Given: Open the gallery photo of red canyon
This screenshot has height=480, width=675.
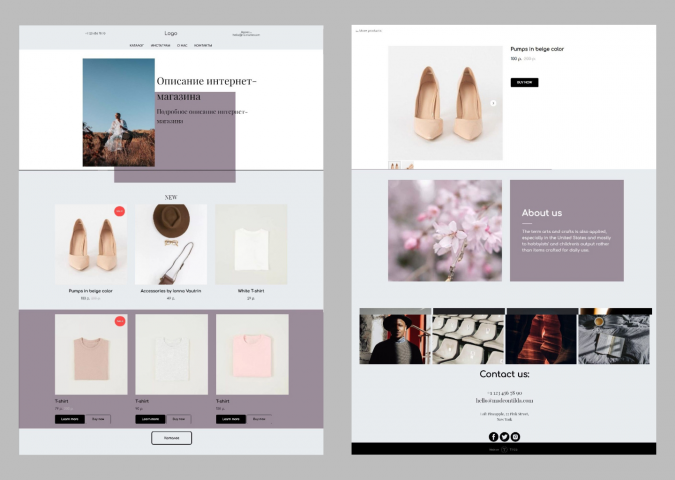Looking at the screenshot, I should (542, 336).
